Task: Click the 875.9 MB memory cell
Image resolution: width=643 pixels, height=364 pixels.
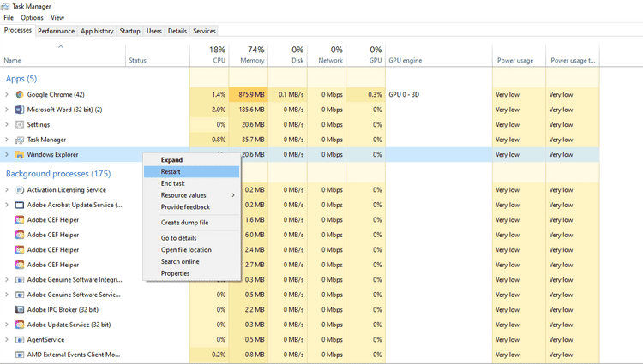Action: tap(249, 94)
